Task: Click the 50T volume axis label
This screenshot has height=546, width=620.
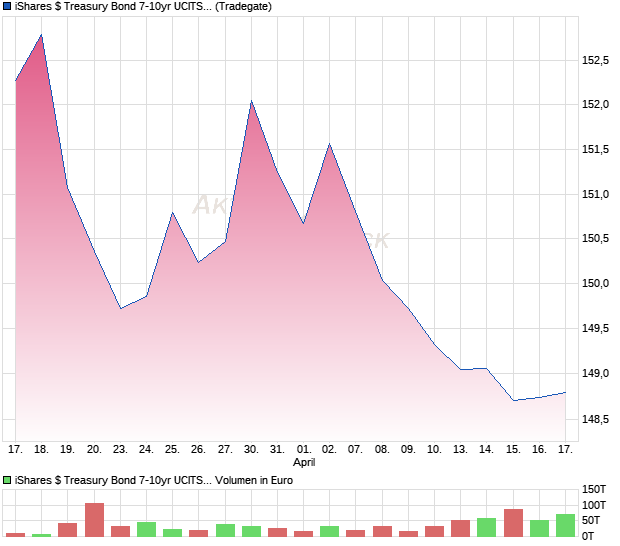Action: click(591, 520)
